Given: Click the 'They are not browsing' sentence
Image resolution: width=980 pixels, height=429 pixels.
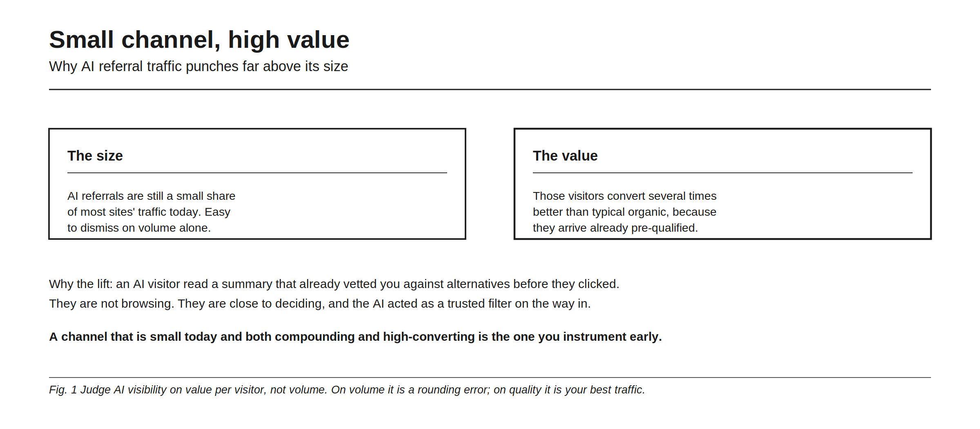Looking at the screenshot, I should point(320,304).
